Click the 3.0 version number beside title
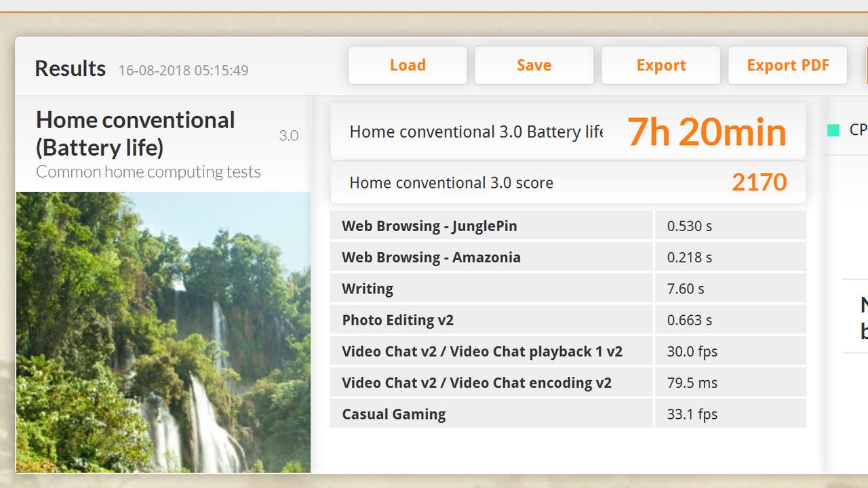Screen dimensions: 868x488 289,136
